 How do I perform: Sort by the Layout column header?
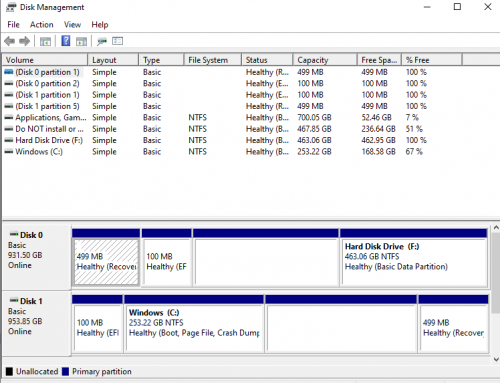(113, 60)
